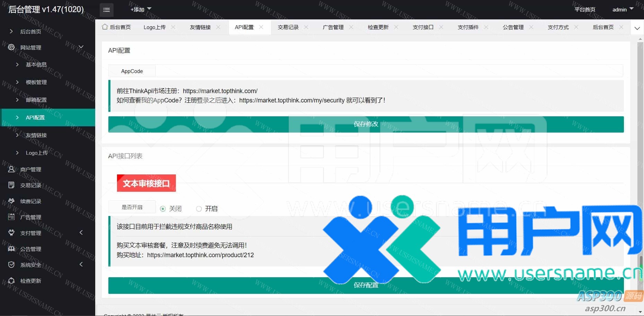Switch to the 支付插件 tab
The width and height of the screenshot is (644, 316).
coord(468,27)
